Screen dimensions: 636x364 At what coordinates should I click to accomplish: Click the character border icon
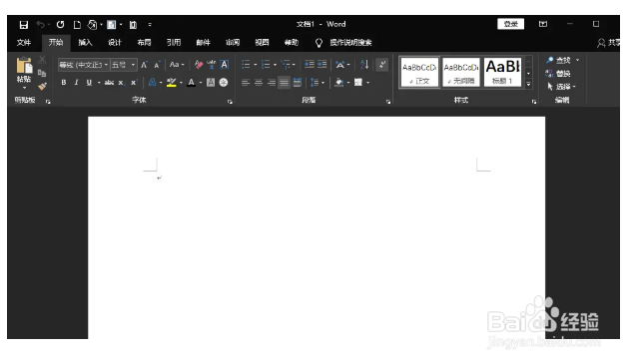tap(224, 65)
